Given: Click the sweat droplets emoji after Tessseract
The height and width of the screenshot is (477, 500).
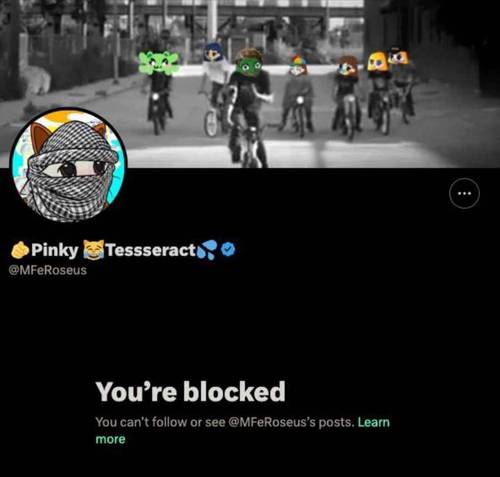Looking at the screenshot, I should tap(208, 251).
